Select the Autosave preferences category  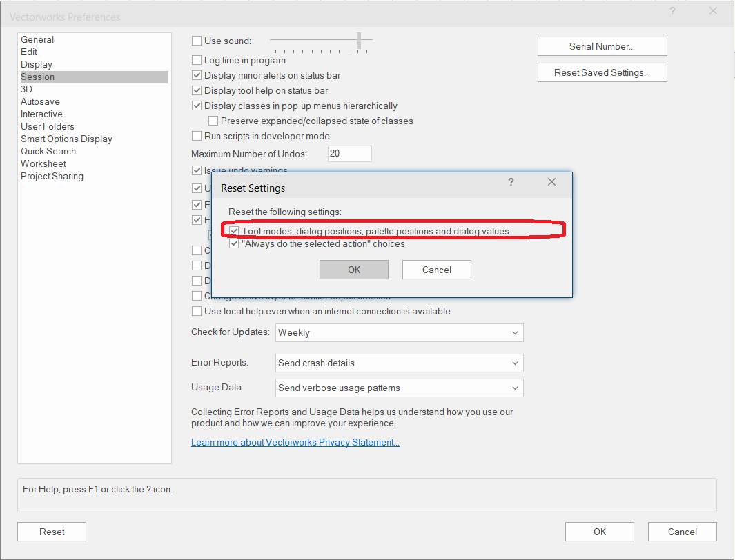40,101
